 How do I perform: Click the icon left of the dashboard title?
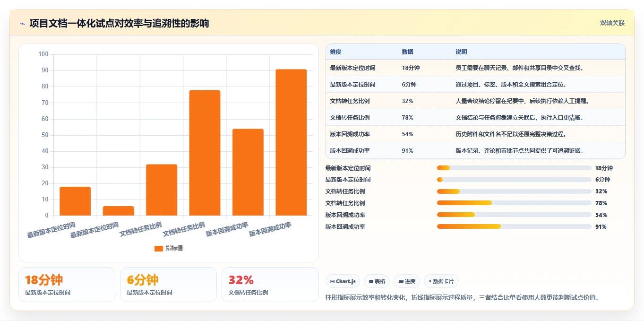[x=23, y=24]
